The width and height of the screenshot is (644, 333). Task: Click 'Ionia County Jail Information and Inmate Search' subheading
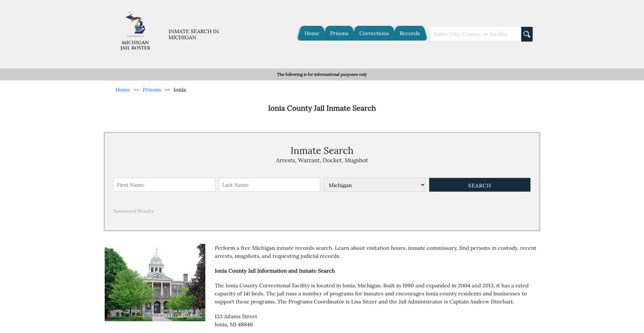[275, 271]
